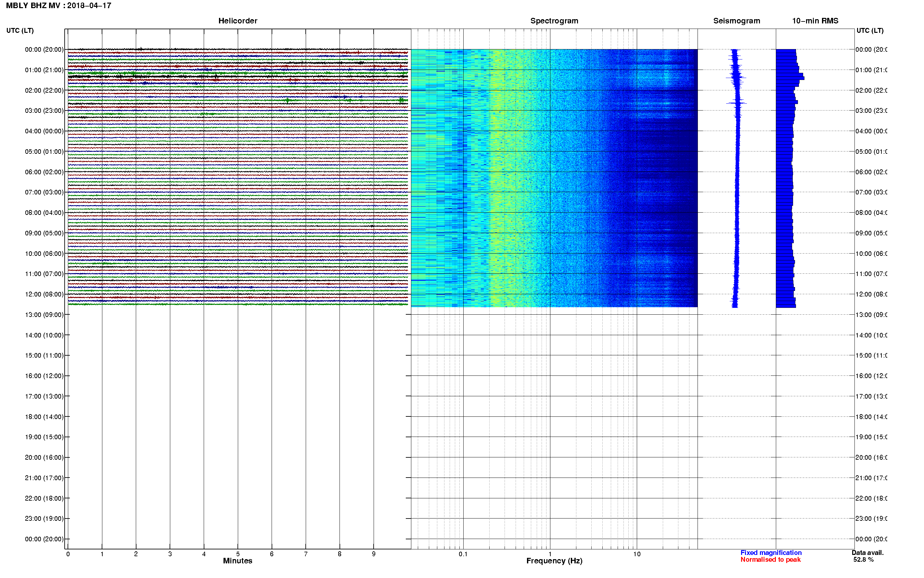Click the '09:00 (05:00)' left-axis time label
The width and height of the screenshot is (924, 578).
[44, 233]
